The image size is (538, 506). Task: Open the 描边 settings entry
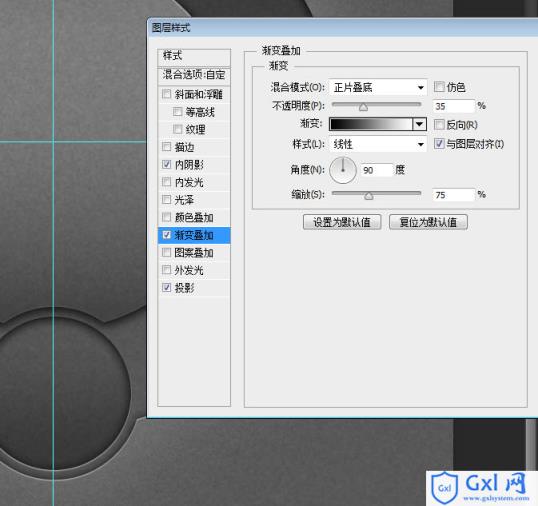[x=185, y=147]
